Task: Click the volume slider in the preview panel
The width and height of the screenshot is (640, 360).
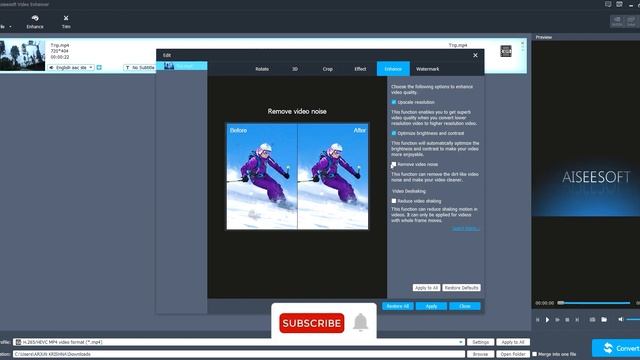Action: point(633,319)
